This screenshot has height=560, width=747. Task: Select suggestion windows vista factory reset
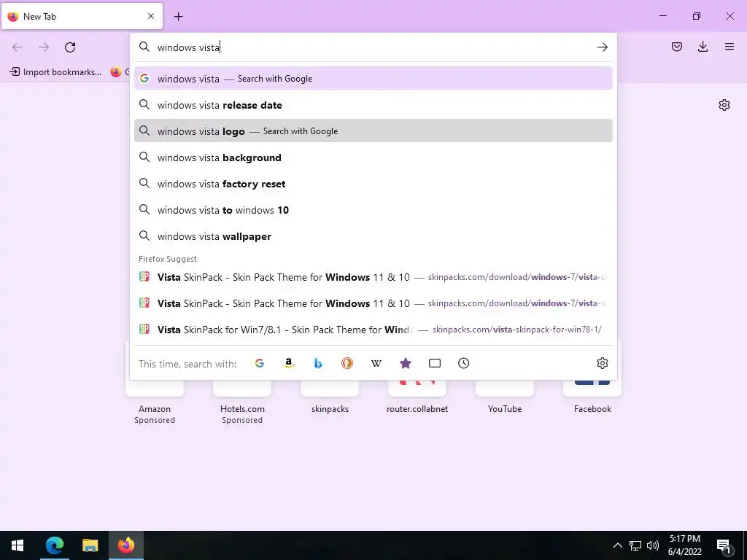(x=373, y=184)
